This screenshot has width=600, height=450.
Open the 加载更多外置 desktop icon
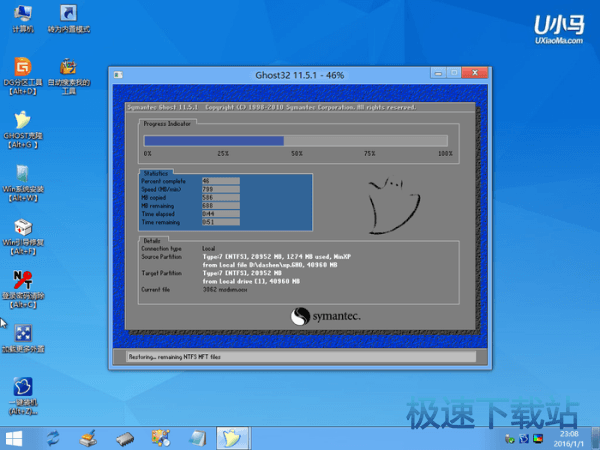(23, 339)
